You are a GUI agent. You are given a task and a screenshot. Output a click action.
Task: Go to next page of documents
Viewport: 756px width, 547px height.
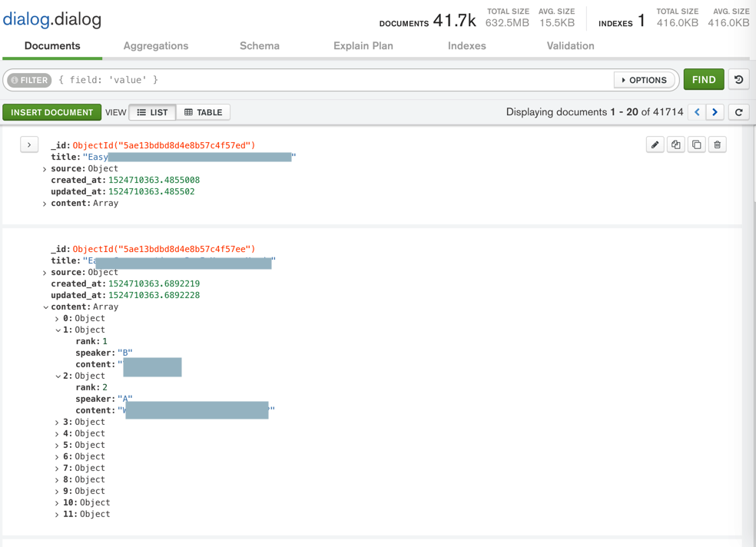click(x=715, y=112)
